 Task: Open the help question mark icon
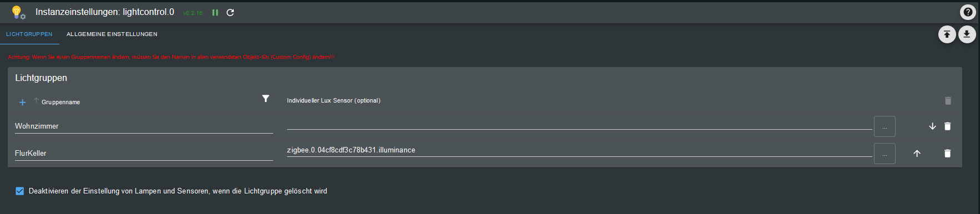click(x=968, y=12)
